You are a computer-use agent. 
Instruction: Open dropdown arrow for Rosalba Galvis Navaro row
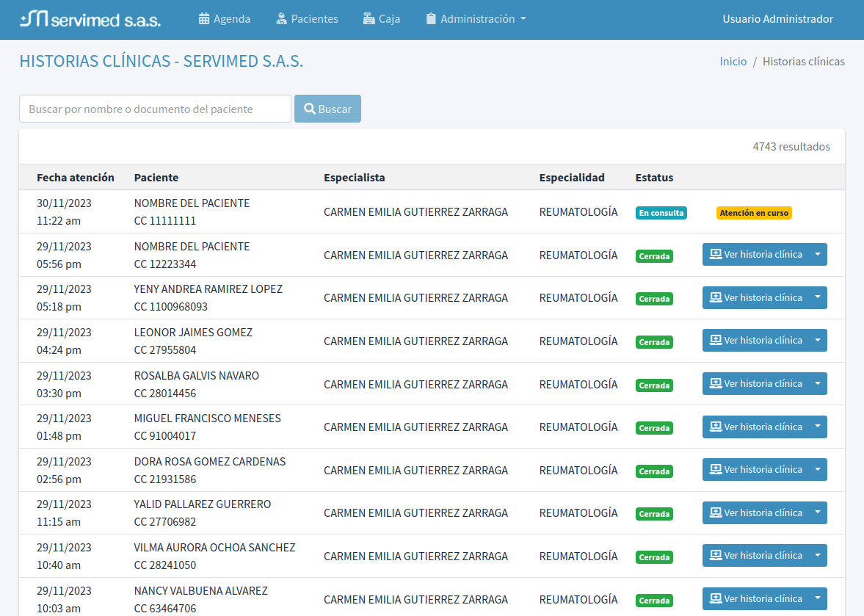pos(817,384)
